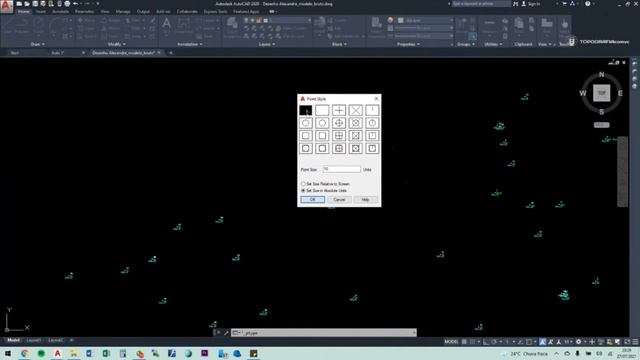The width and height of the screenshot is (640, 360).
Task: Expand the Utilities panel dropdown
Action: tap(493, 44)
